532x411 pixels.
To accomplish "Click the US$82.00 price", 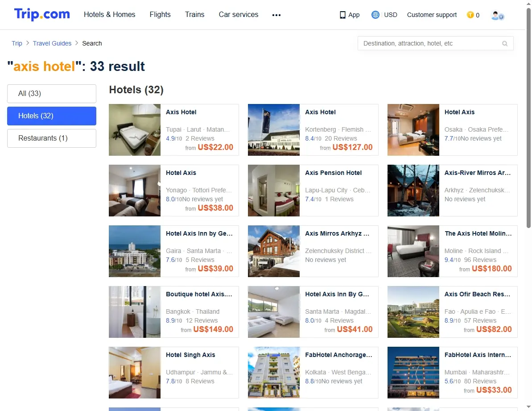I will coord(494,329).
